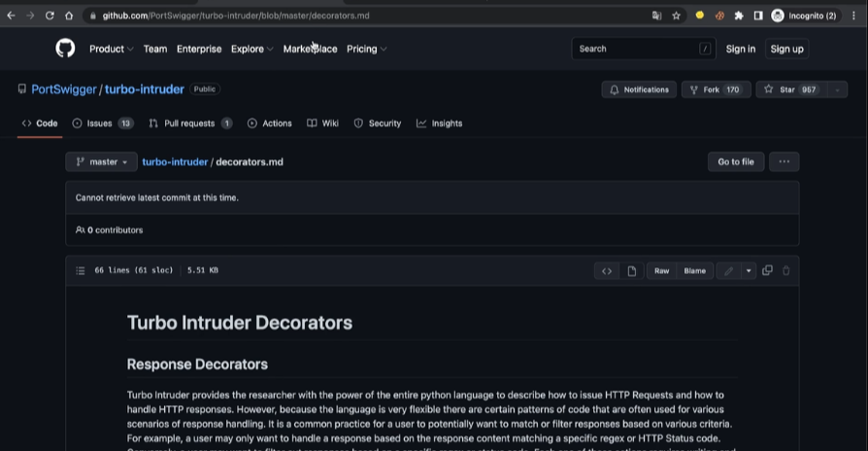Open more file options ellipsis button
Image resolution: width=868 pixels, height=451 pixels.
[x=784, y=161]
